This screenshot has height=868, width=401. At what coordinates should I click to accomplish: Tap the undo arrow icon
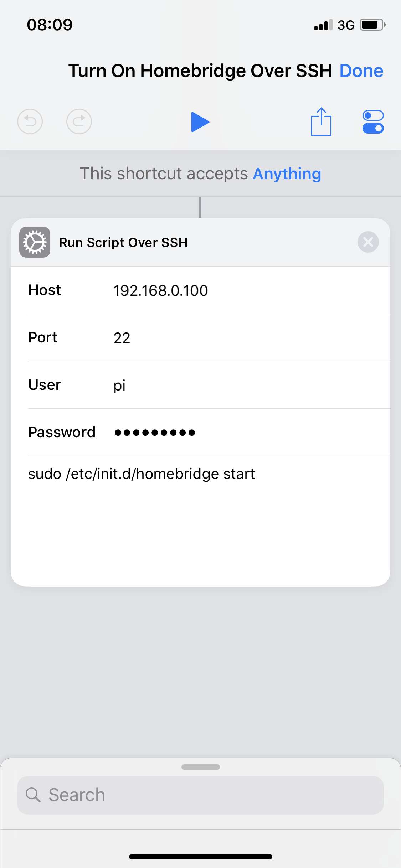point(30,122)
